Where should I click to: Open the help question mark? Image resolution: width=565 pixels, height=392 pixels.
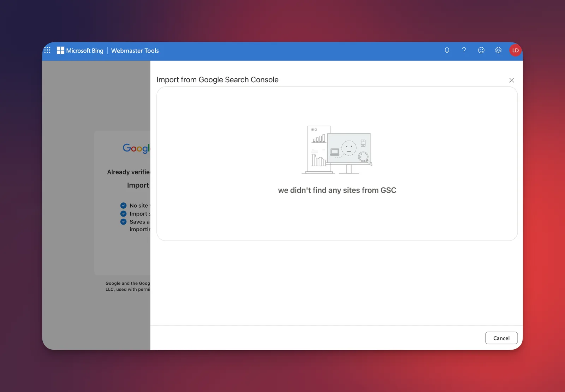[x=464, y=51]
